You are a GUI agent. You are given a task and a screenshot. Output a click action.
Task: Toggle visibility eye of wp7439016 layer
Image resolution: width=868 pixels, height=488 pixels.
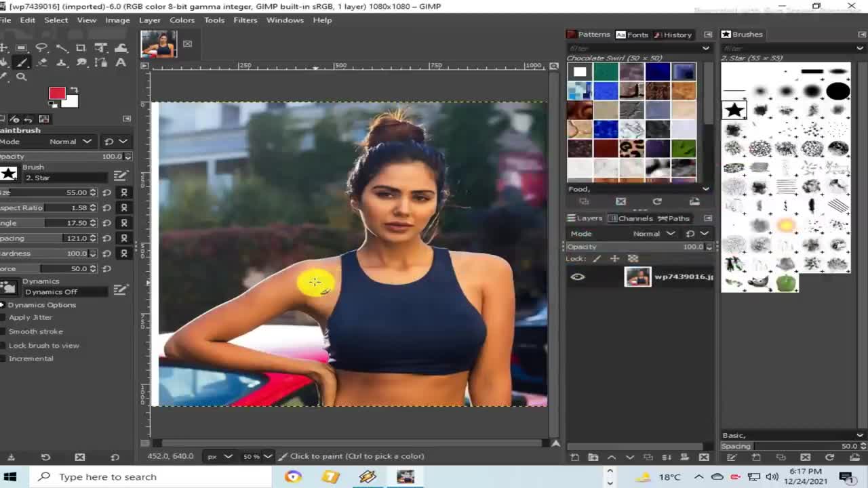578,277
